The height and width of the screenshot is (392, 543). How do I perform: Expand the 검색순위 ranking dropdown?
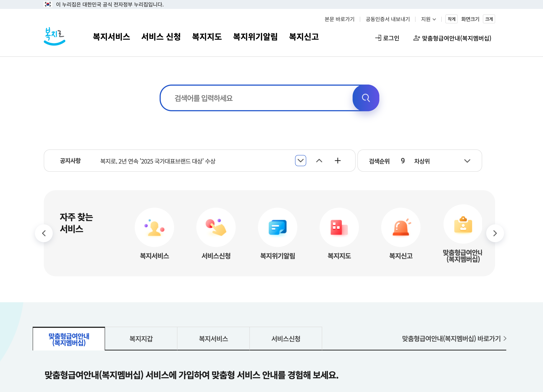tap(467, 161)
